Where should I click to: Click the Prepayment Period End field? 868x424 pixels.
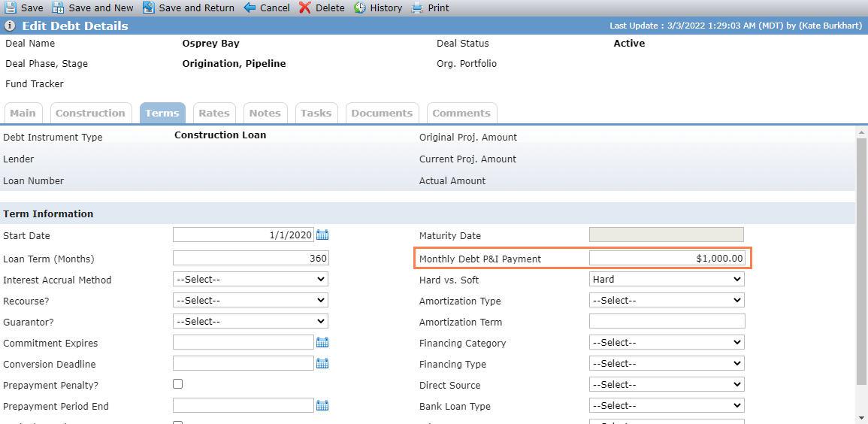point(243,405)
